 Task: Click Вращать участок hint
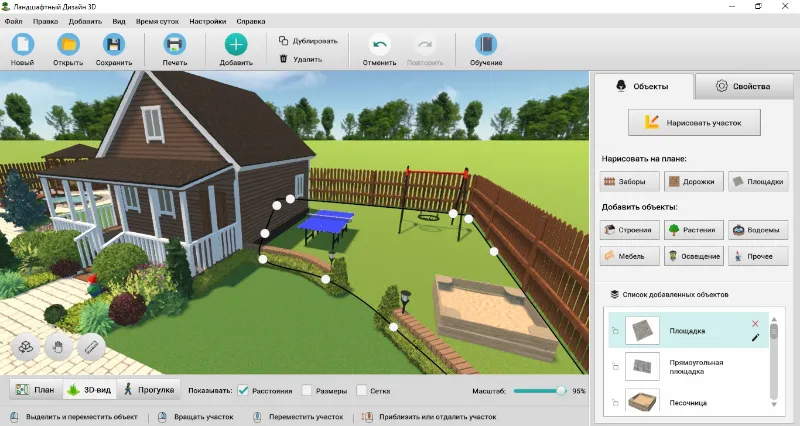click(x=204, y=417)
